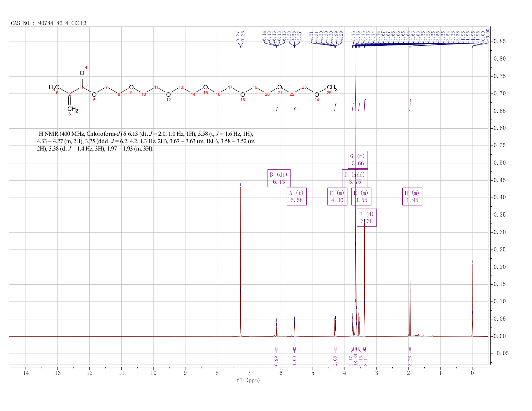Image resolution: width=532 pixels, height=411 pixels.
Task: Click the D (ddd) 3.75 multiplet label
Action: coord(355,178)
